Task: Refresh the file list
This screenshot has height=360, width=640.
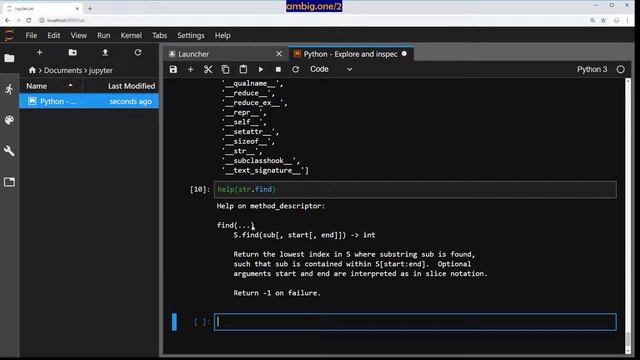Action: click(138, 52)
